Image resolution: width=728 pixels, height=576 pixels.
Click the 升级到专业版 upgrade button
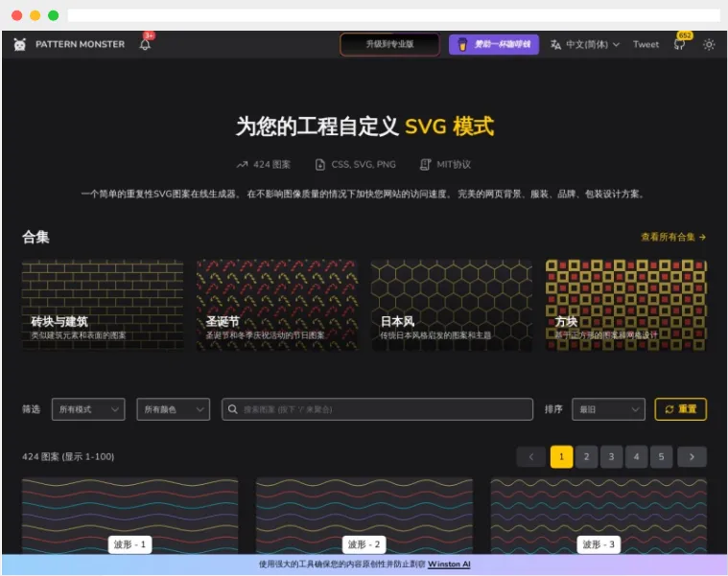pos(389,44)
